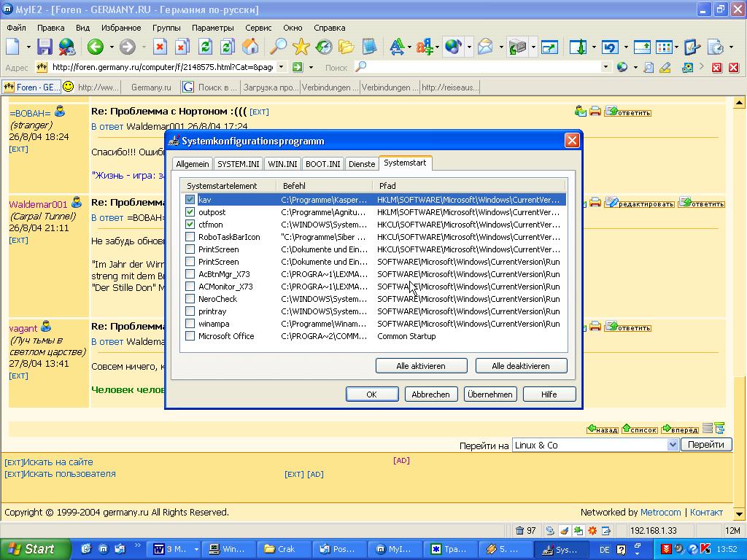
Task: Click the Save icon in browser toolbar
Action: pos(44,47)
